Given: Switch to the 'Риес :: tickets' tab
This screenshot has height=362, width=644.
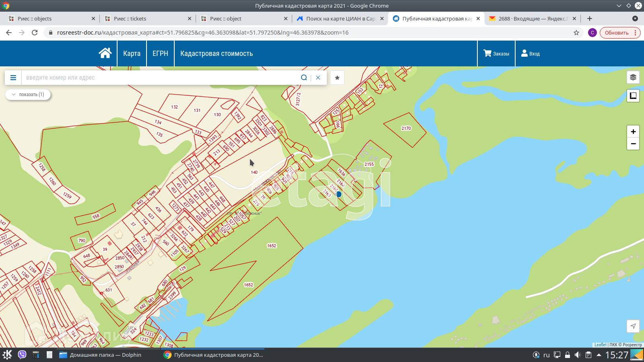Looking at the screenshot, I should (x=146, y=19).
